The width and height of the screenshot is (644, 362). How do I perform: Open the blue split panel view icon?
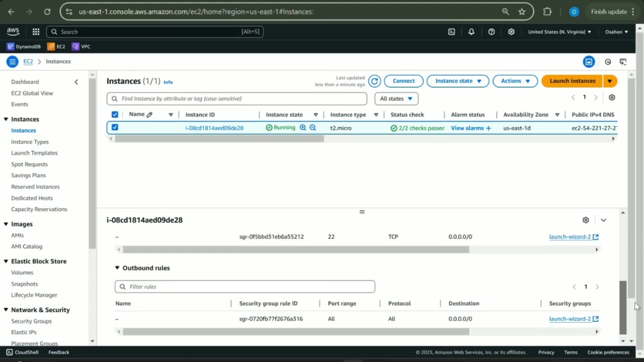[x=589, y=62]
